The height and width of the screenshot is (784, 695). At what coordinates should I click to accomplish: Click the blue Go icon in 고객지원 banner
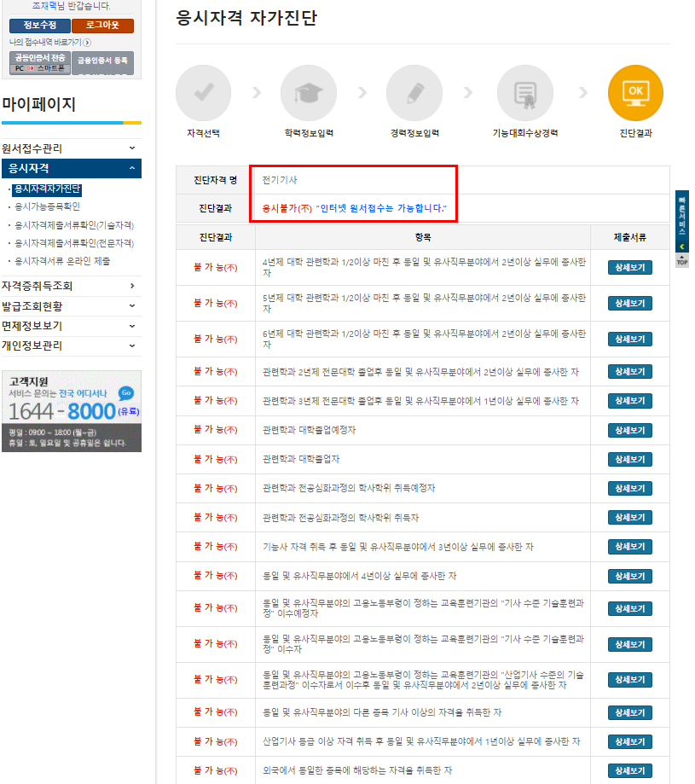tap(126, 393)
